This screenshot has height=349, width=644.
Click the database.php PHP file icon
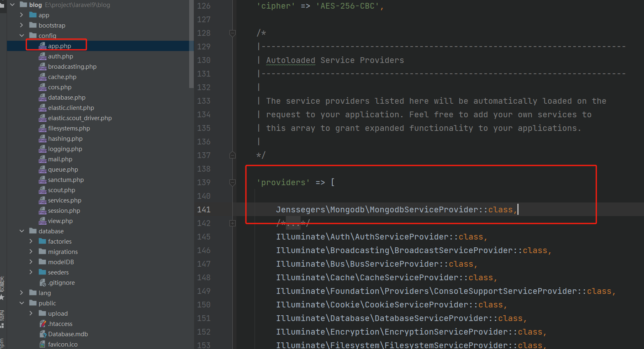click(x=42, y=98)
